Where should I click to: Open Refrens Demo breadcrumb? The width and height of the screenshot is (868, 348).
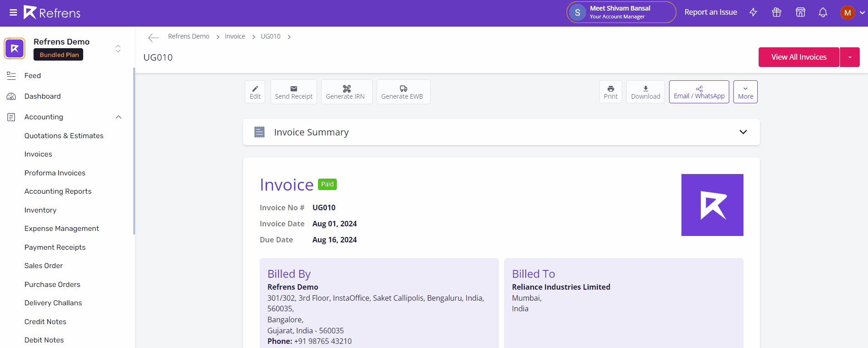pyautogui.click(x=188, y=36)
